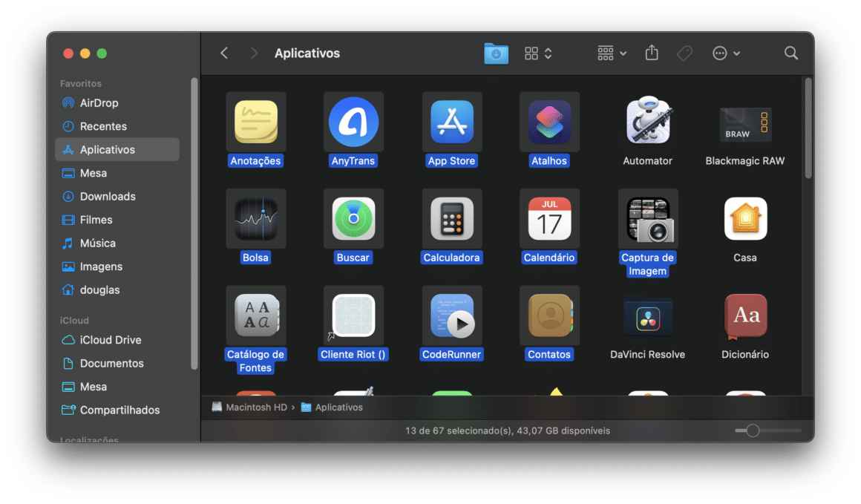Open the Automator app
The height and width of the screenshot is (504, 861).
point(647,122)
